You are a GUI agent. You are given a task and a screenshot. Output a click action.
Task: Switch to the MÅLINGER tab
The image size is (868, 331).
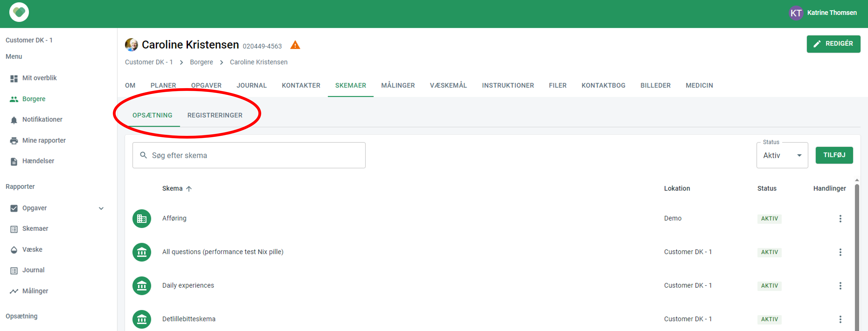click(398, 86)
